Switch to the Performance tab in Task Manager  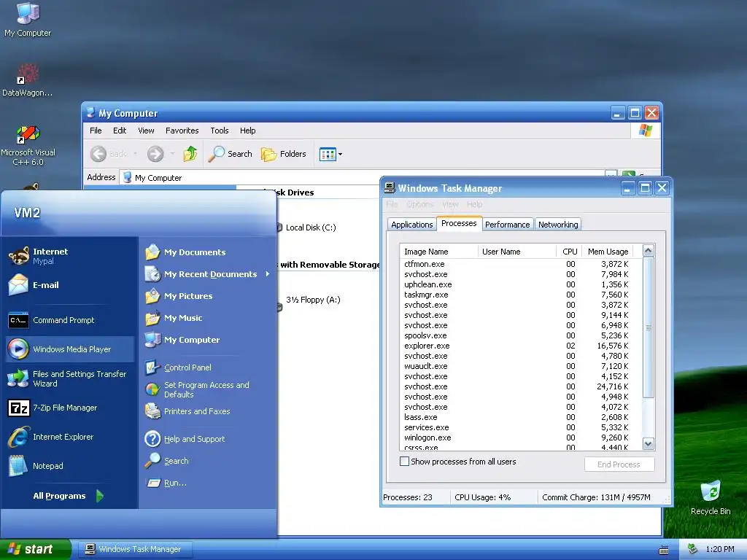508,225
